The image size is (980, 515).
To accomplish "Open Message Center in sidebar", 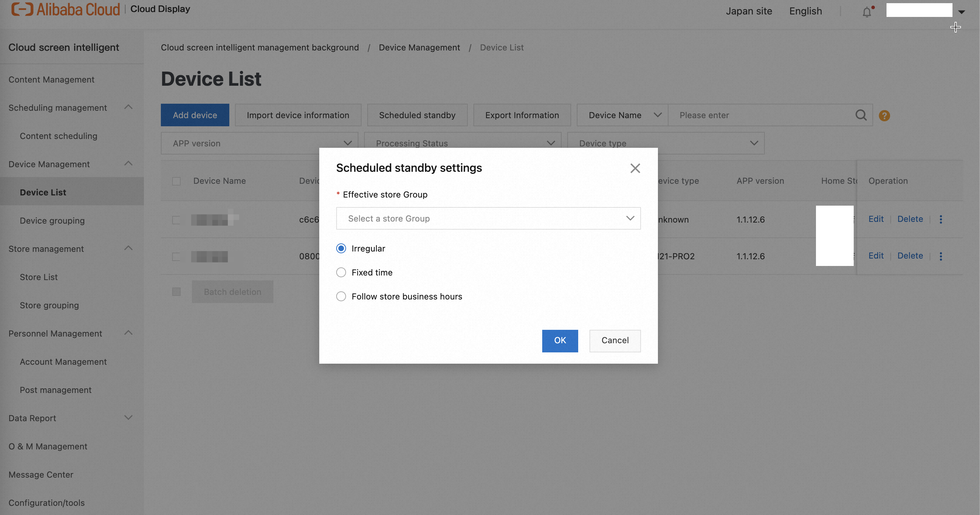I will click(41, 475).
